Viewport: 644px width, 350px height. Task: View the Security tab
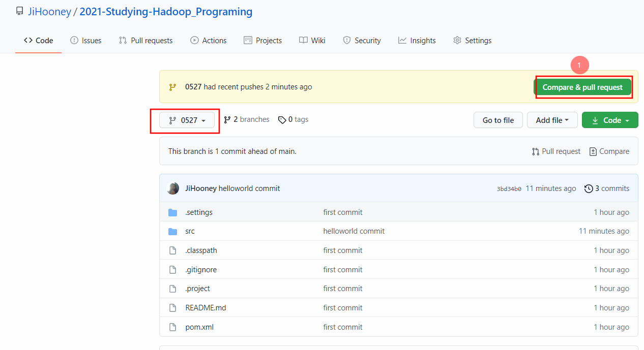click(x=362, y=41)
